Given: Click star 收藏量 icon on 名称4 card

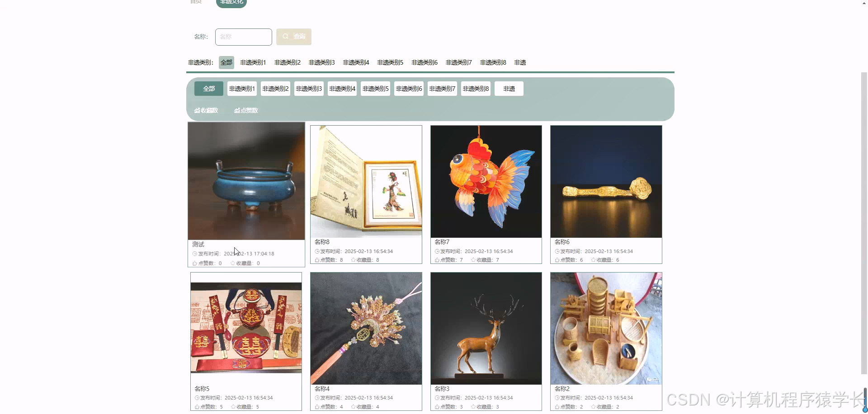Looking at the screenshot, I should click(x=354, y=407).
